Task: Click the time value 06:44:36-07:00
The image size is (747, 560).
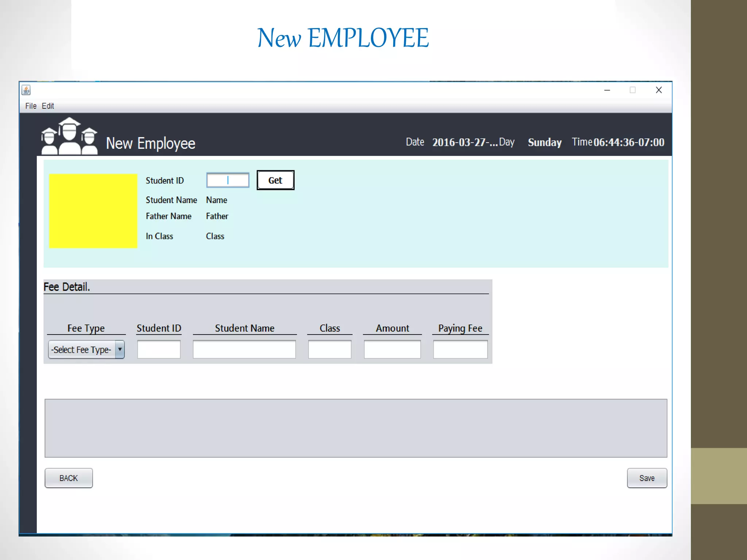Action: [629, 142]
